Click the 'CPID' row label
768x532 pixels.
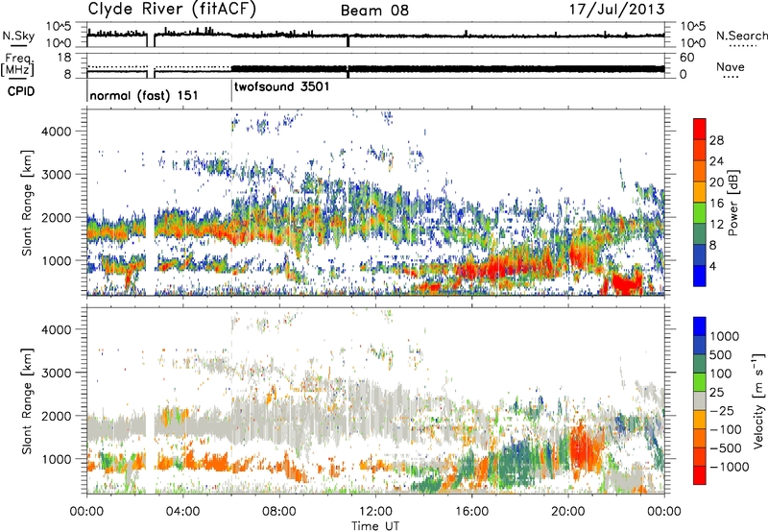click(20, 91)
